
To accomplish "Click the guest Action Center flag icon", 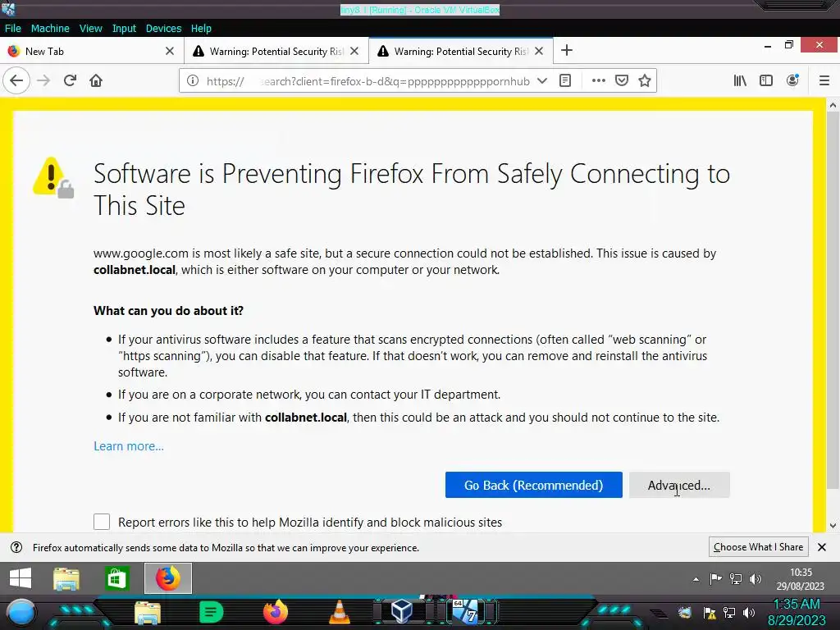I will coord(715,578).
